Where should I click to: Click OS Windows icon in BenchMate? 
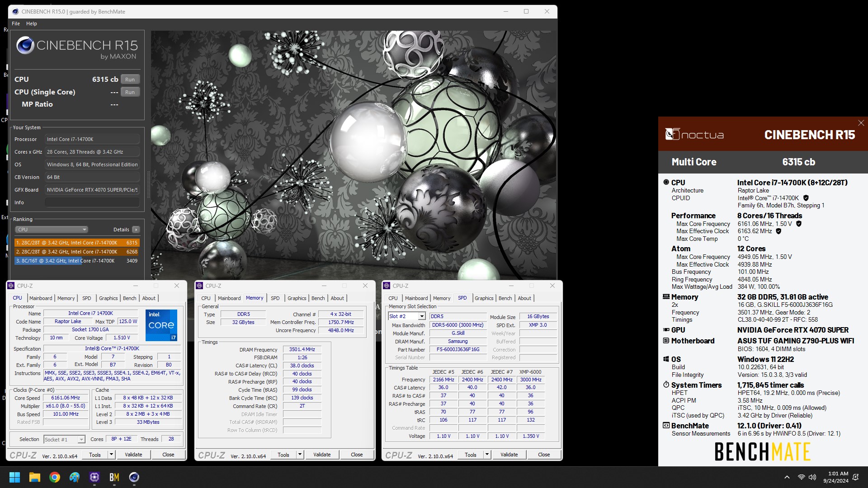tap(666, 359)
